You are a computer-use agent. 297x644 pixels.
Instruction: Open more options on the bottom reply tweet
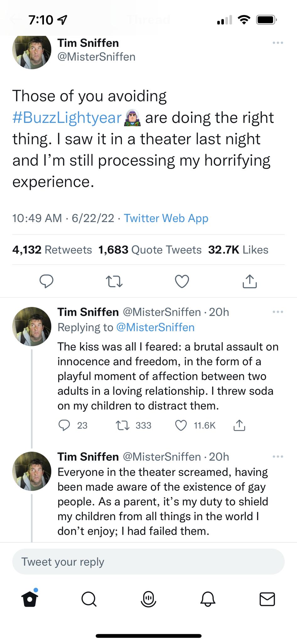point(278,456)
